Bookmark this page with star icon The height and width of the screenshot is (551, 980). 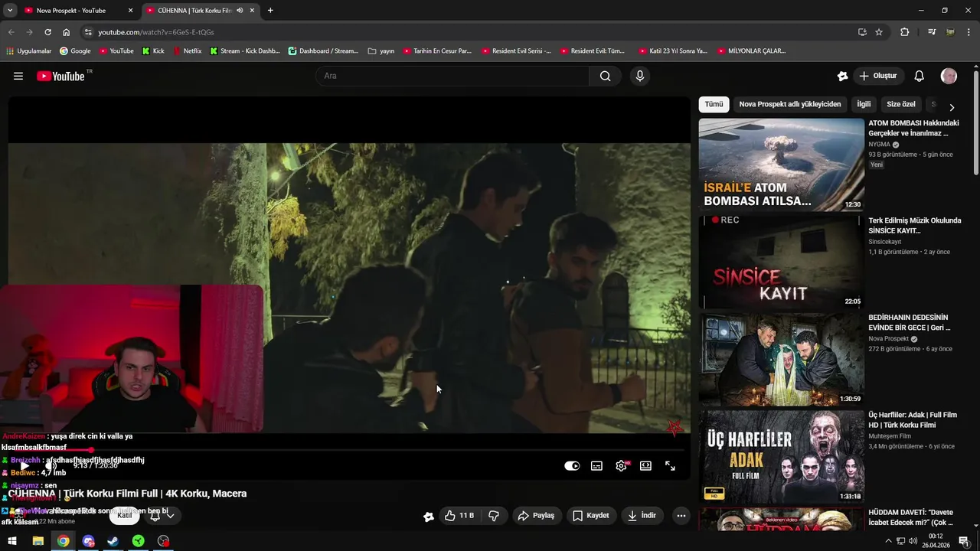(x=879, y=32)
